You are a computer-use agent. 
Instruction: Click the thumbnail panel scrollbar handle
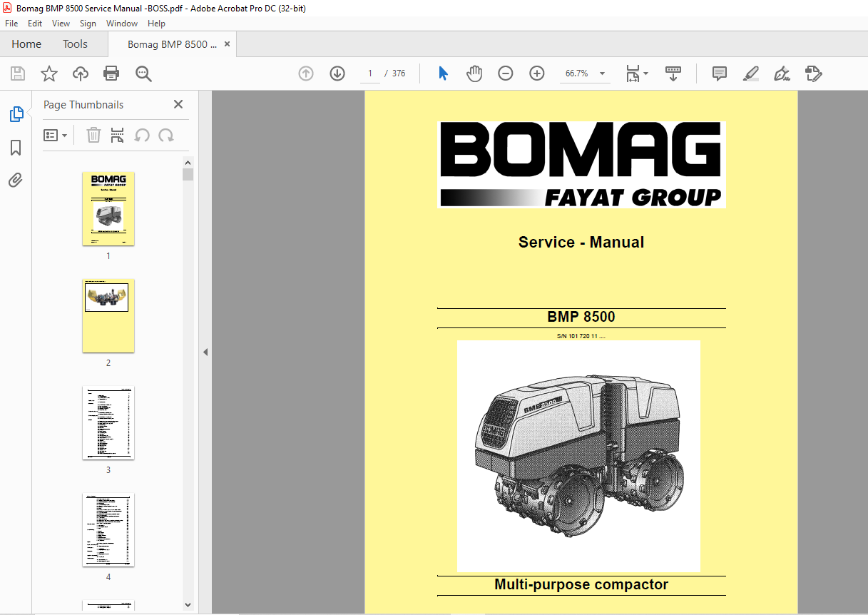[x=188, y=175]
